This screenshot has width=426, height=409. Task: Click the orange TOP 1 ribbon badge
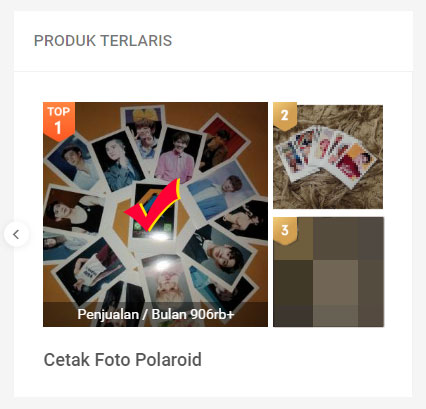point(59,121)
